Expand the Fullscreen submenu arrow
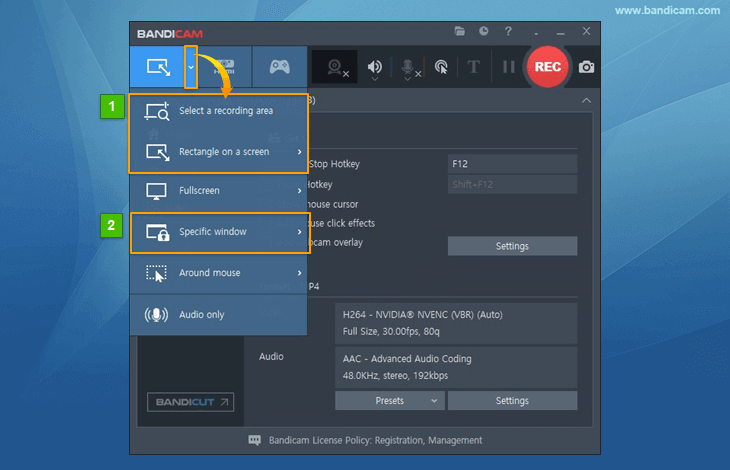Image resolution: width=730 pixels, height=470 pixels. coord(299,191)
